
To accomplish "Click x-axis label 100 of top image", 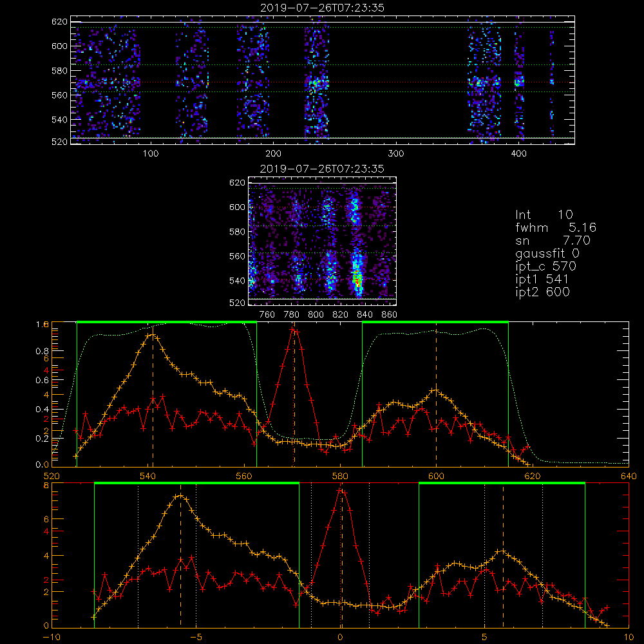I will click(150, 154).
